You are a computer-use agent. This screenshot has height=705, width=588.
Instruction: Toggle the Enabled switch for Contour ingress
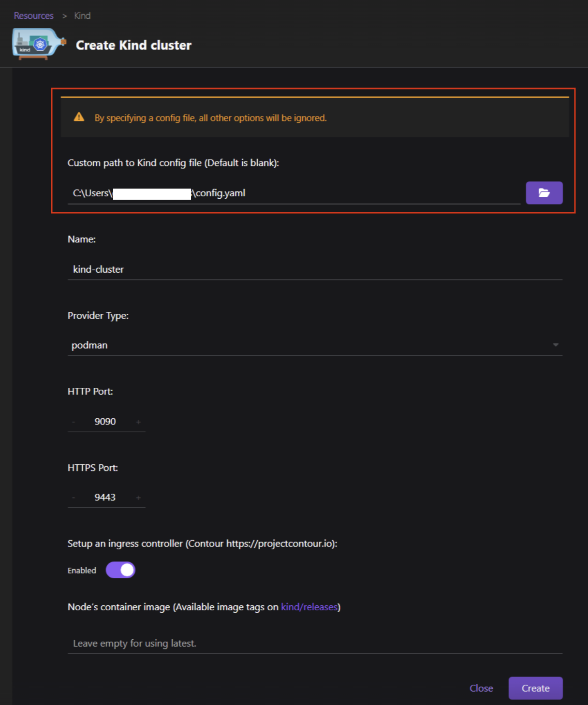click(x=120, y=570)
